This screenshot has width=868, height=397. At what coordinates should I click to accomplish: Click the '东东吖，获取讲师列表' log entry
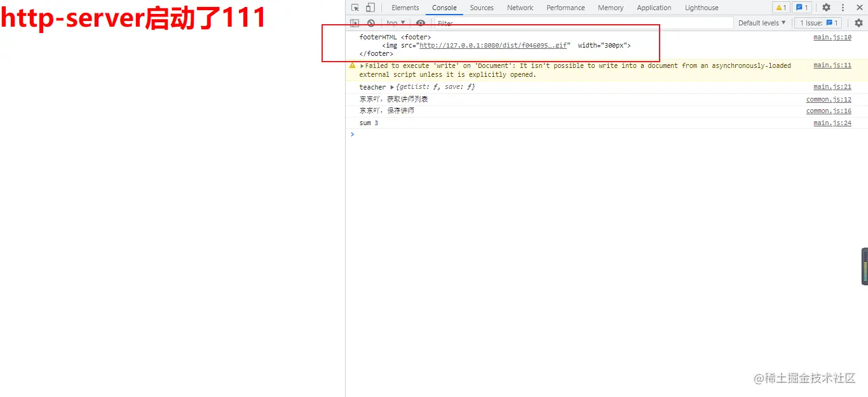(393, 100)
